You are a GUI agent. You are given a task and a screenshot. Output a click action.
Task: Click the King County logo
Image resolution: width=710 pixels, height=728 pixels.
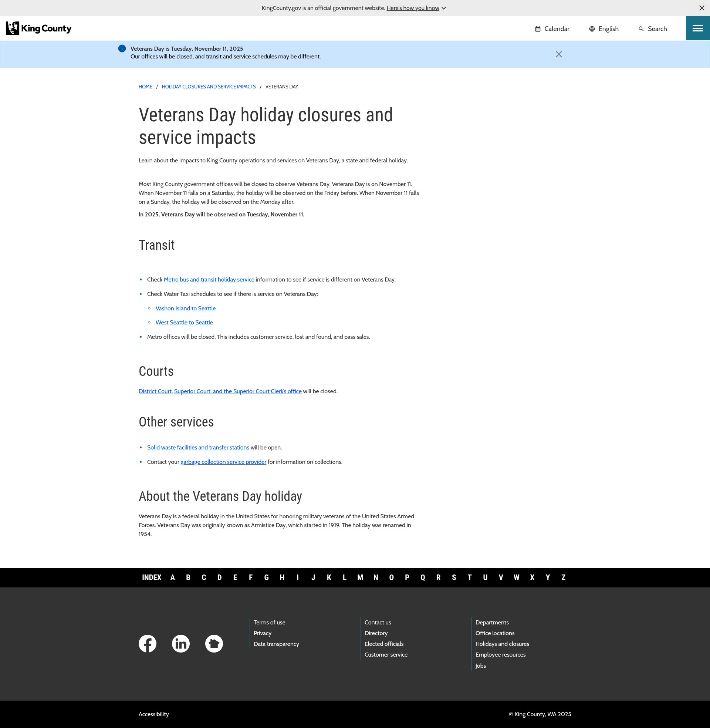39,28
